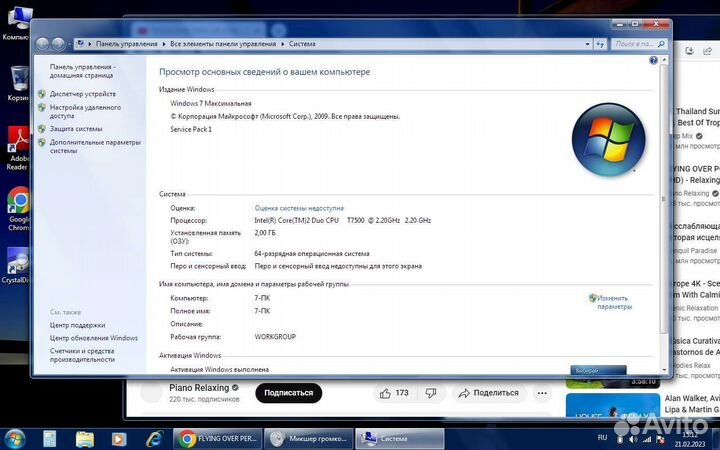The width and height of the screenshot is (720, 450).
Task: Click 'Изменить параметры' link
Action: pyautogui.click(x=614, y=303)
